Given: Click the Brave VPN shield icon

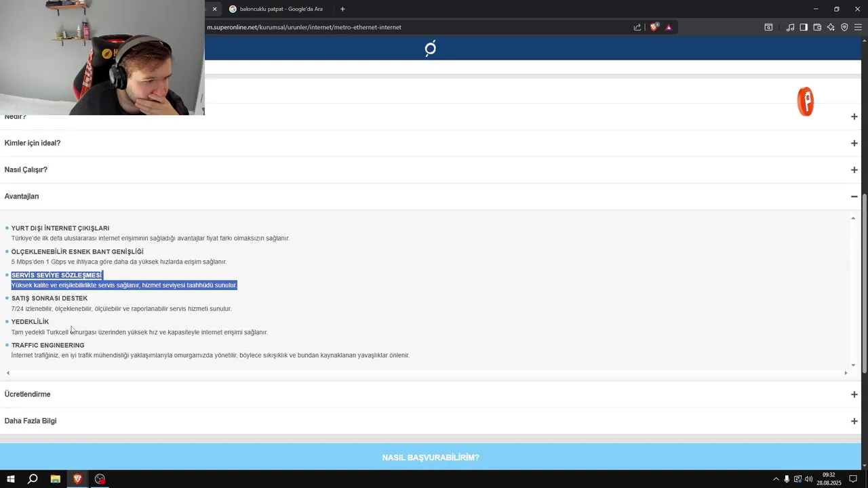Looking at the screenshot, I should (844, 27).
